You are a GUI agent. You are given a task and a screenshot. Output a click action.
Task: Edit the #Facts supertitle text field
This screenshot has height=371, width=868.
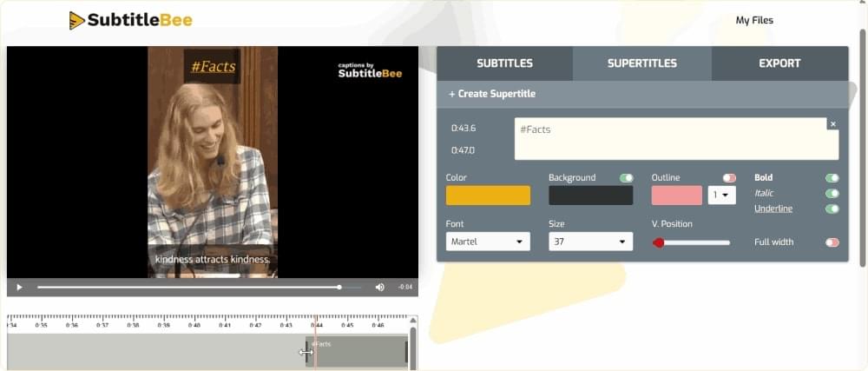[676, 139]
